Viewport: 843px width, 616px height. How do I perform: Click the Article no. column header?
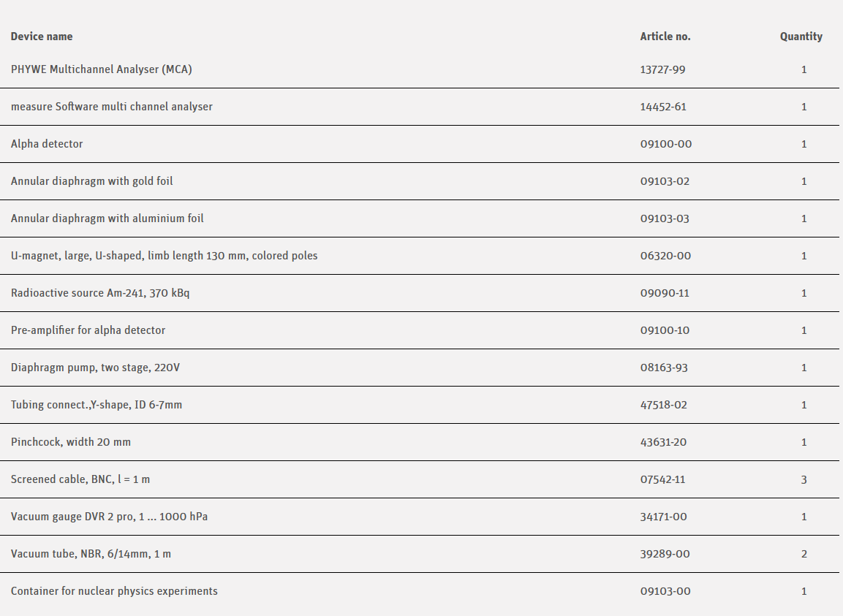point(665,37)
